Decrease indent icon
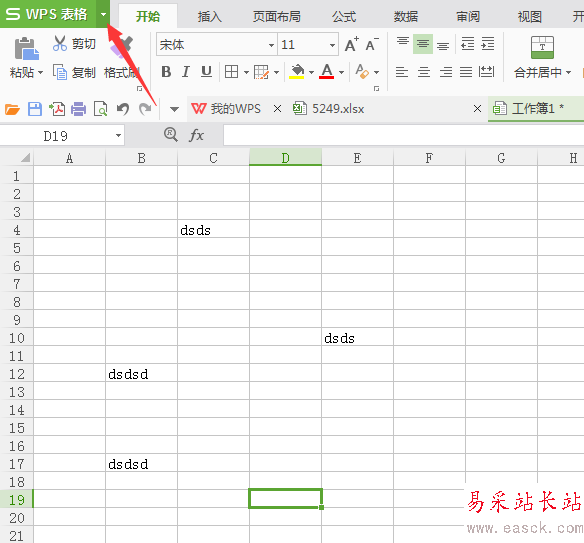The height and width of the screenshot is (543, 584). click(x=467, y=44)
